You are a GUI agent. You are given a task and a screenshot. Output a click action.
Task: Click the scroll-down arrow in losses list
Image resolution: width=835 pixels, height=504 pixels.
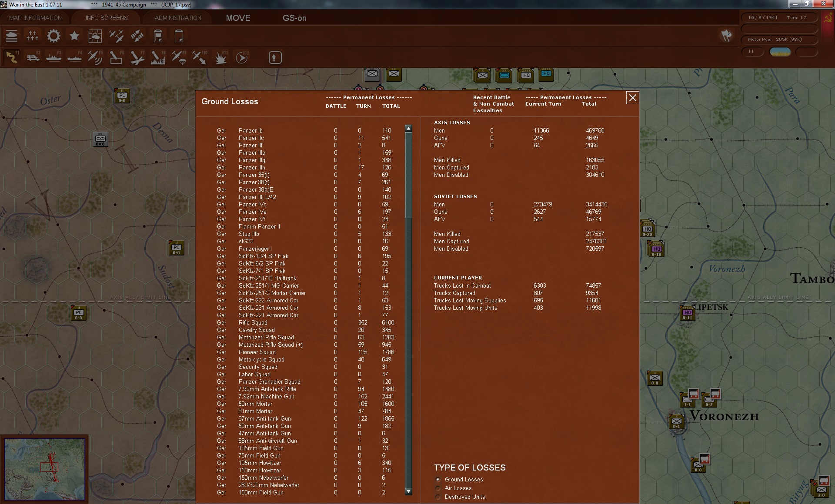(x=408, y=491)
